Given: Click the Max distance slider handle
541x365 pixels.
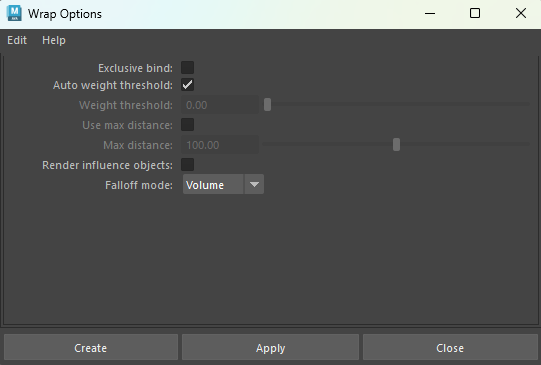Looking at the screenshot, I should (x=396, y=145).
